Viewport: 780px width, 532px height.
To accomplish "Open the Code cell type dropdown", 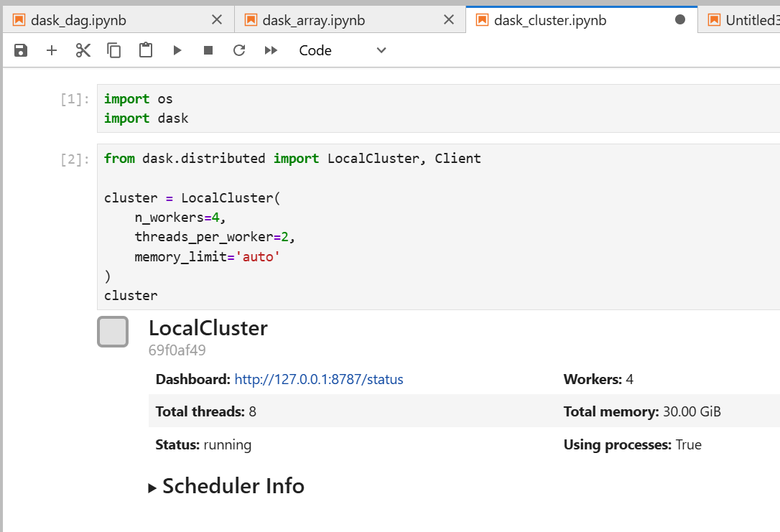I will [343, 50].
